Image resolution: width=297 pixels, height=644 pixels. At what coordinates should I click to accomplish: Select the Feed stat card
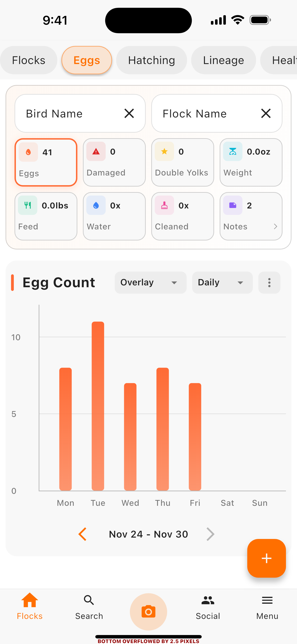[x=46, y=216]
